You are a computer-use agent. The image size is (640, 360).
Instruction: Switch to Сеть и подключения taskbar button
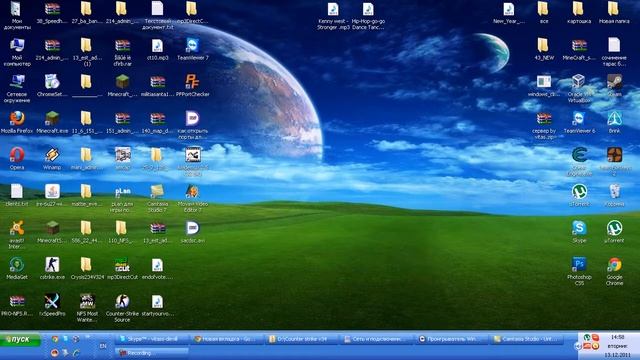[378, 339]
